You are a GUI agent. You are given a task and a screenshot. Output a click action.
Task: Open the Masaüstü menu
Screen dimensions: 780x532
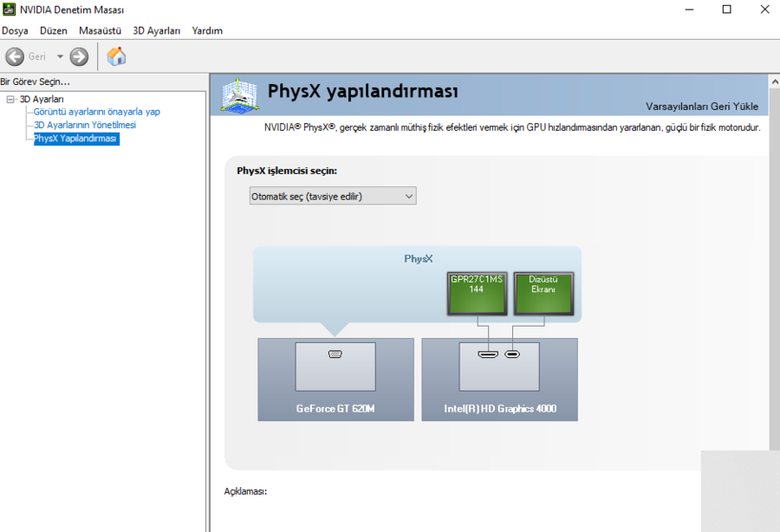point(100,31)
